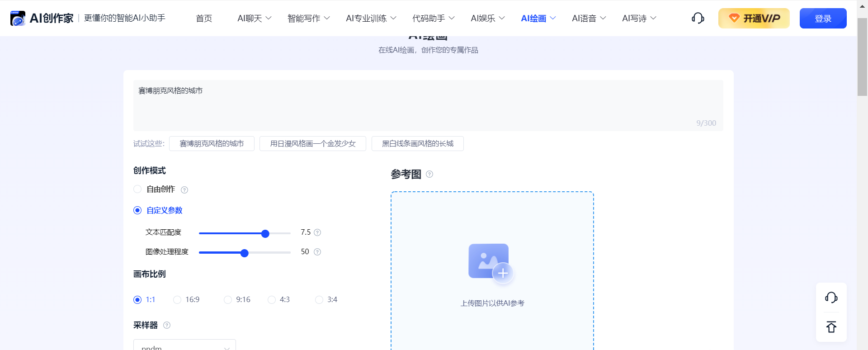Click the floating customer service headset icon
This screenshot has height=350, width=868.
click(x=831, y=298)
